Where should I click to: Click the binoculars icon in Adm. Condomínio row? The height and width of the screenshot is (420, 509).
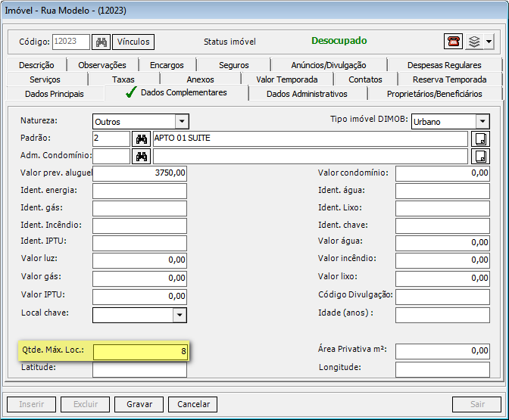coord(141,157)
